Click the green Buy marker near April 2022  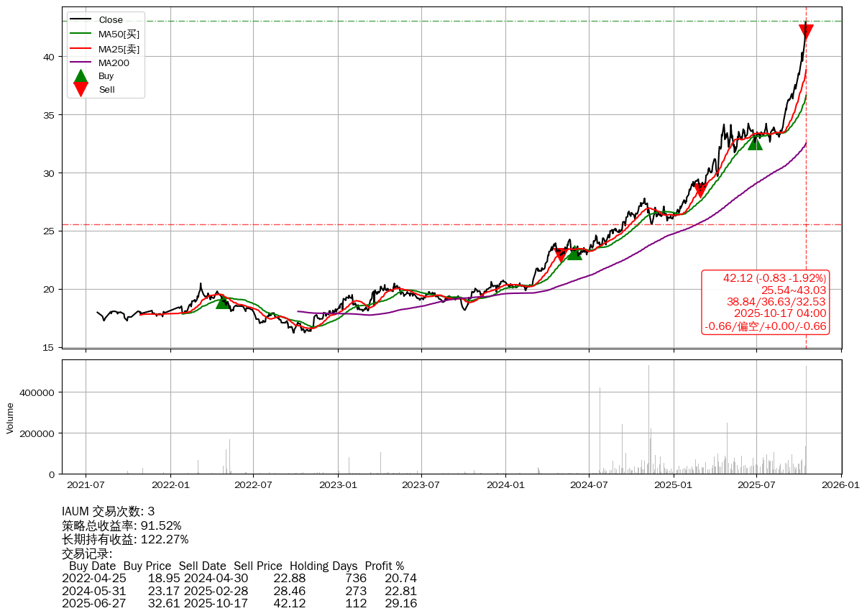pos(223,302)
